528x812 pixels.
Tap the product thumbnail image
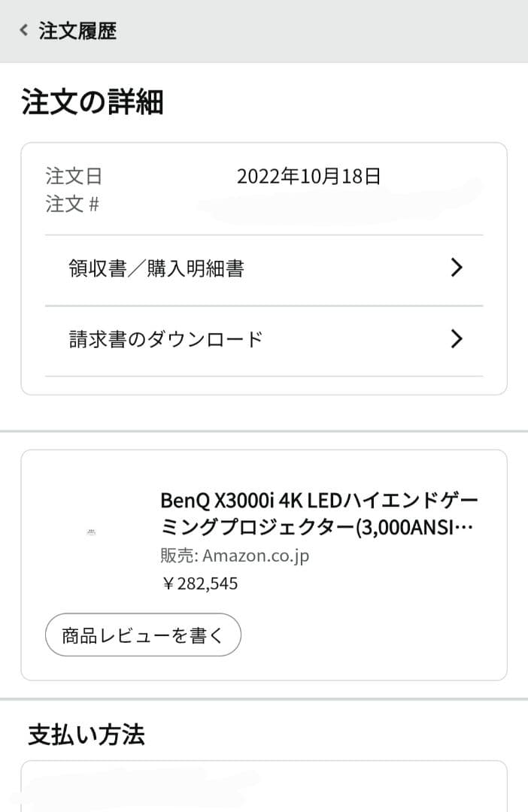[x=92, y=531]
